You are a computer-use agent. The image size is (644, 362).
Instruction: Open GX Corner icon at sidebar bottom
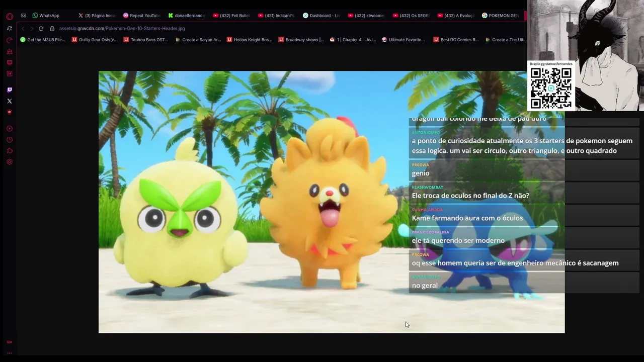9,342
